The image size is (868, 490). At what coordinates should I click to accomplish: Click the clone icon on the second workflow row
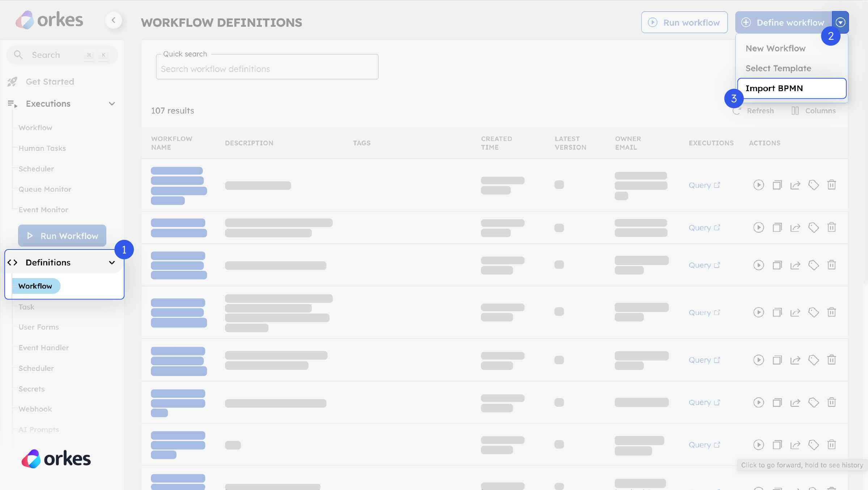point(777,227)
